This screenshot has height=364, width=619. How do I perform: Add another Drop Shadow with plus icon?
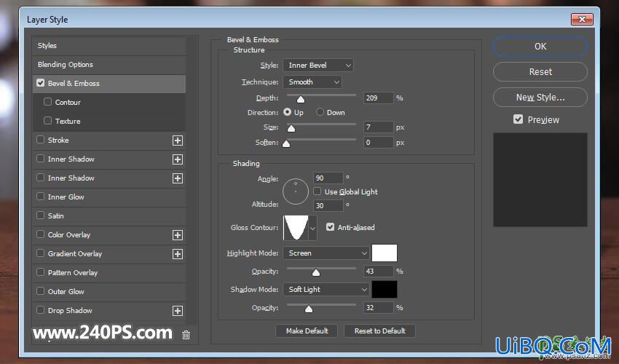pos(178,311)
